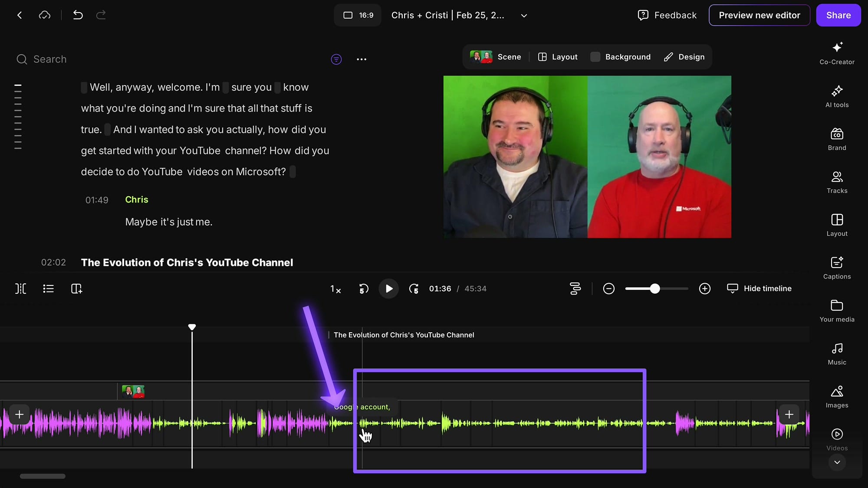Switch to the Design tab
The image size is (868, 488).
point(684,57)
